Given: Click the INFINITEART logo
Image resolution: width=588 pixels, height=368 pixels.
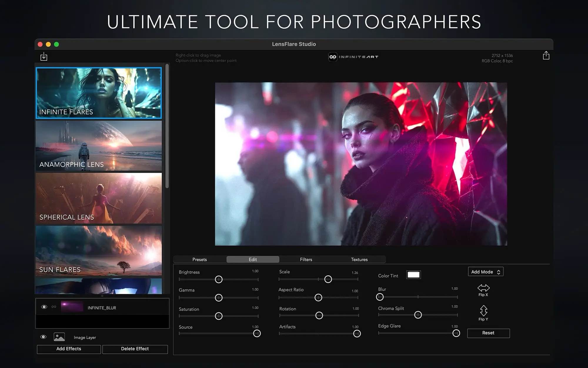Looking at the screenshot, I should click(x=353, y=57).
